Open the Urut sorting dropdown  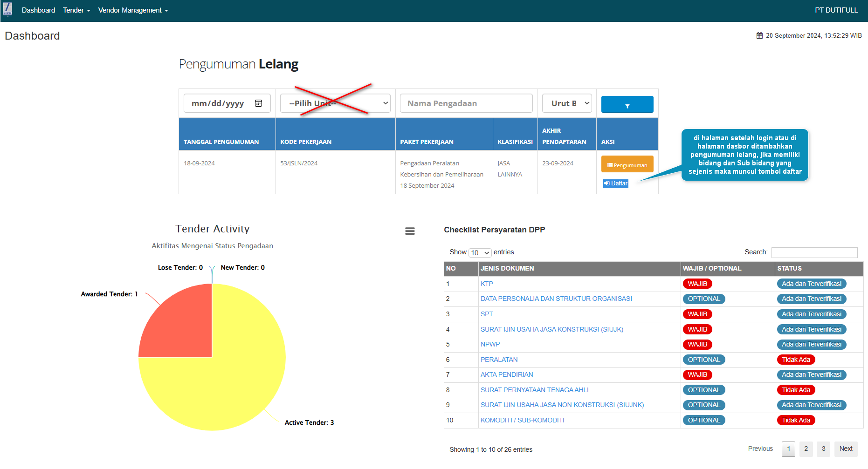567,103
